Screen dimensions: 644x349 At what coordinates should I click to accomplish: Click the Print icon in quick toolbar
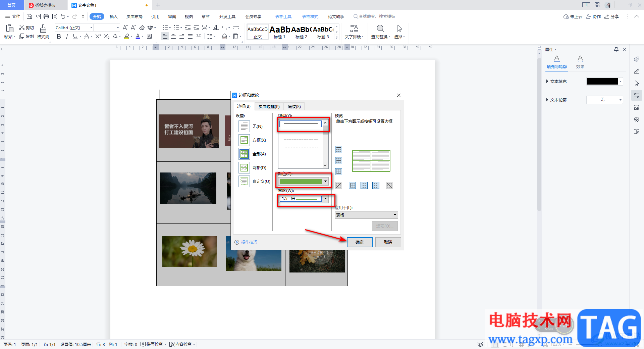(x=46, y=16)
